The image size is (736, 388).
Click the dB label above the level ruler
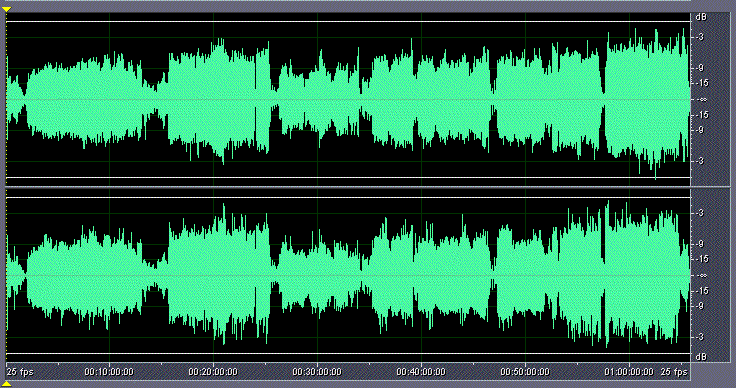click(x=701, y=17)
